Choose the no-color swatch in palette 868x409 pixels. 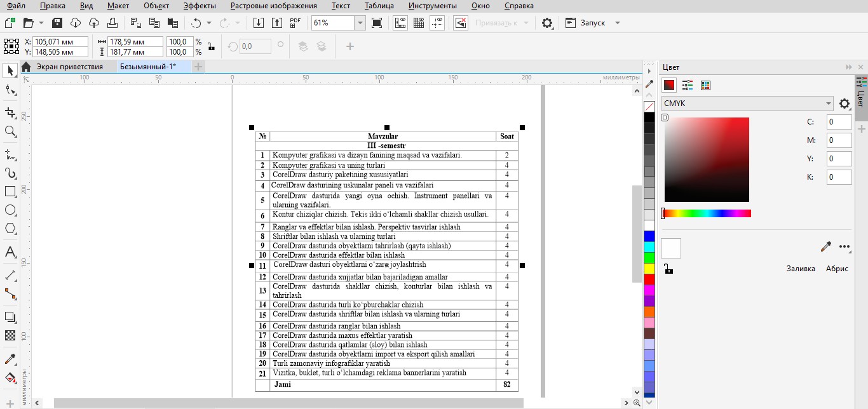(649, 107)
